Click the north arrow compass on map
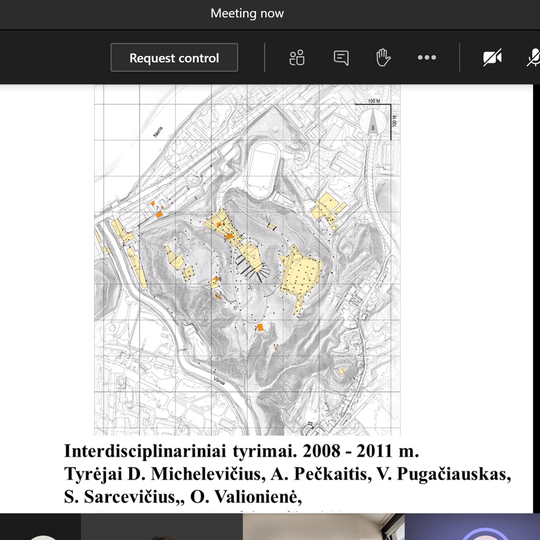540x540 pixels. pos(373,121)
